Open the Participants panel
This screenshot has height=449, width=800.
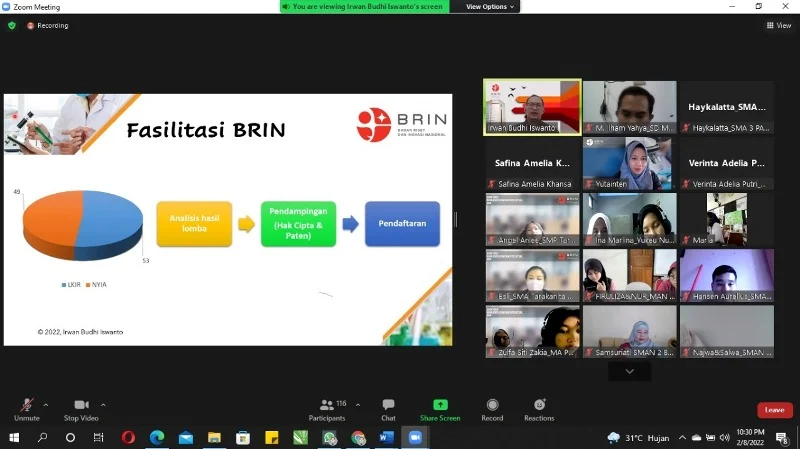tap(327, 410)
